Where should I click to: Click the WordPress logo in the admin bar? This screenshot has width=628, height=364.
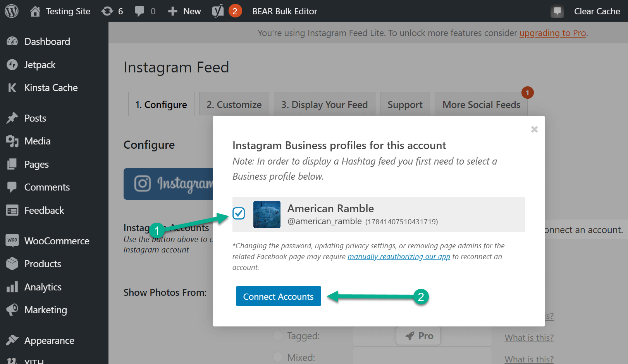point(11,11)
